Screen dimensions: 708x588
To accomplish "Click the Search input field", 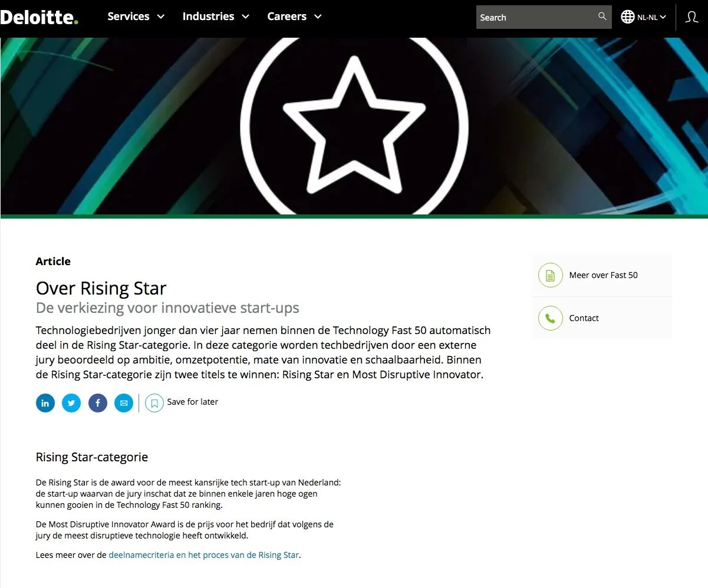I will pos(536,17).
